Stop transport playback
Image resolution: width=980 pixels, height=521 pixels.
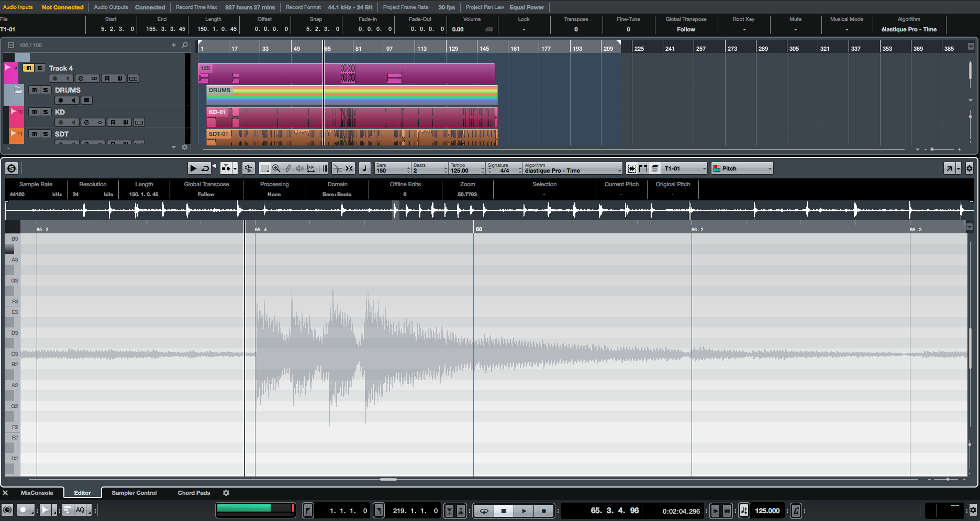(x=504, y=511)
